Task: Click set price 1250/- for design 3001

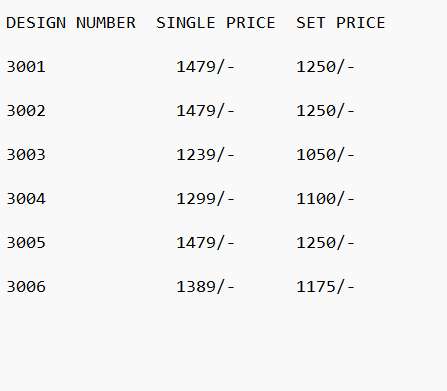Action: click(326, 67)
